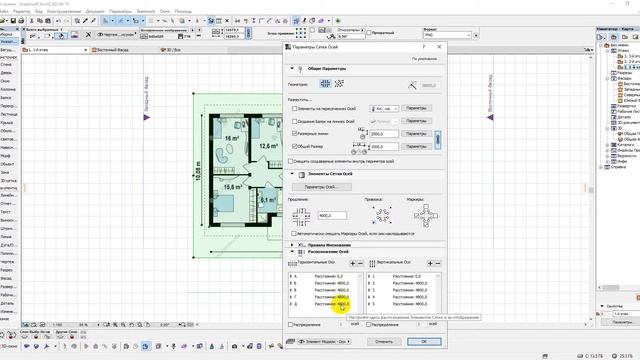Screen dimensions: 640x360
Task: Toggle the checkbox in the top info bar
Action: point(369,33)
